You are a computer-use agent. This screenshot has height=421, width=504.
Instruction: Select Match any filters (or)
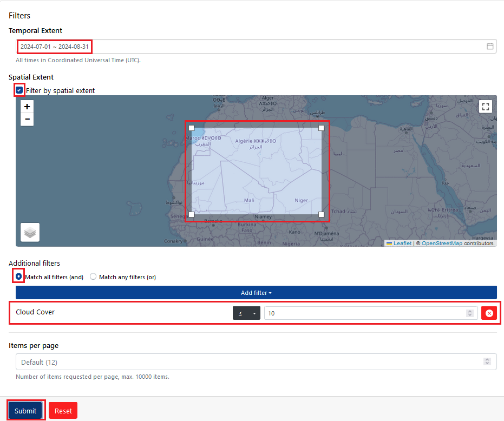(x=93, y=277)
